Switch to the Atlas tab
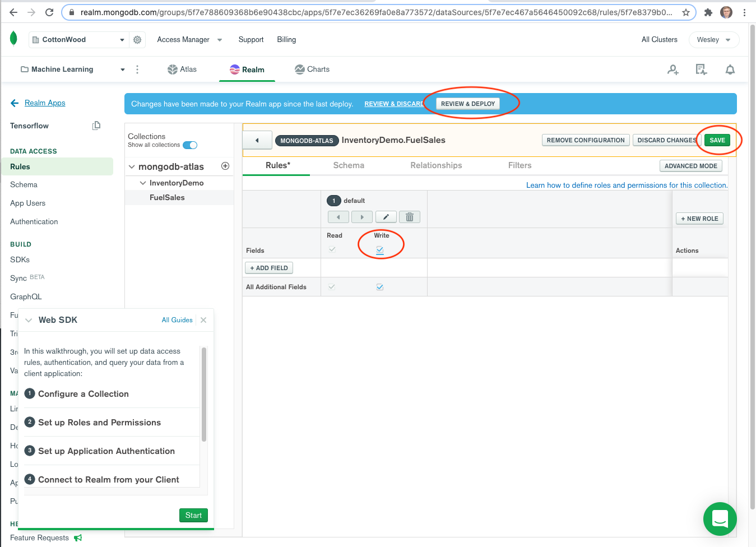This screenshot has height=547, width=756. coord(182,69)
